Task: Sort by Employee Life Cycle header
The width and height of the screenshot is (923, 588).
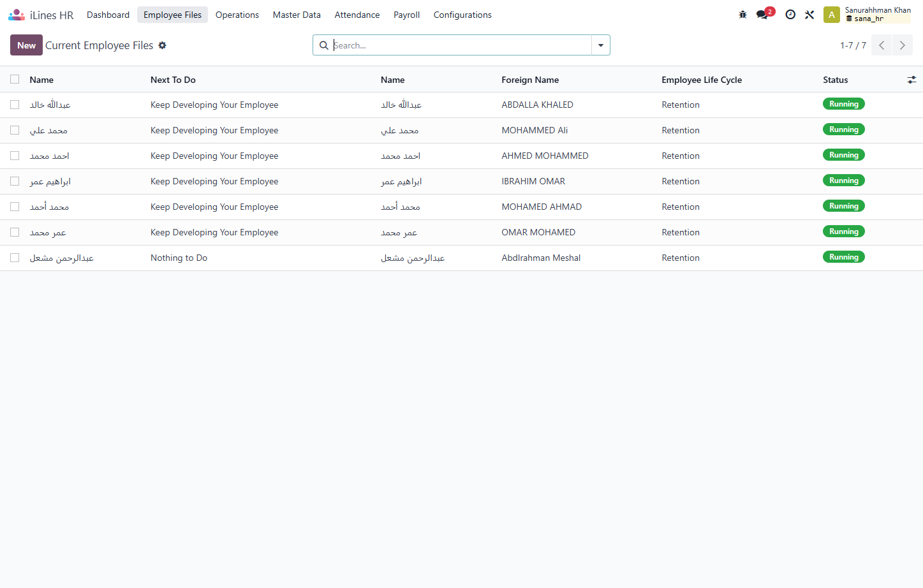Action: tap(702, 80)
